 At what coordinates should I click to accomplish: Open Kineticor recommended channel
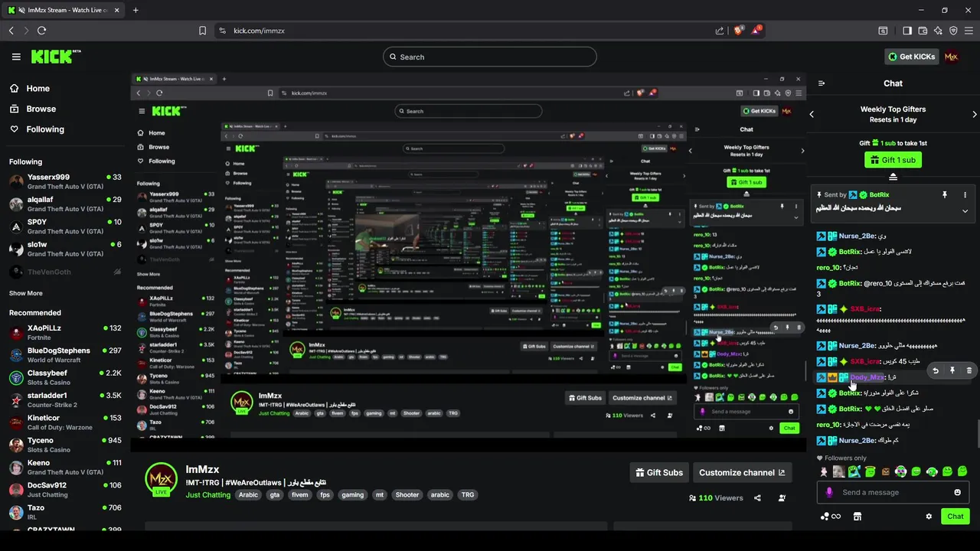pyautogui.click(x=65, y=422)
